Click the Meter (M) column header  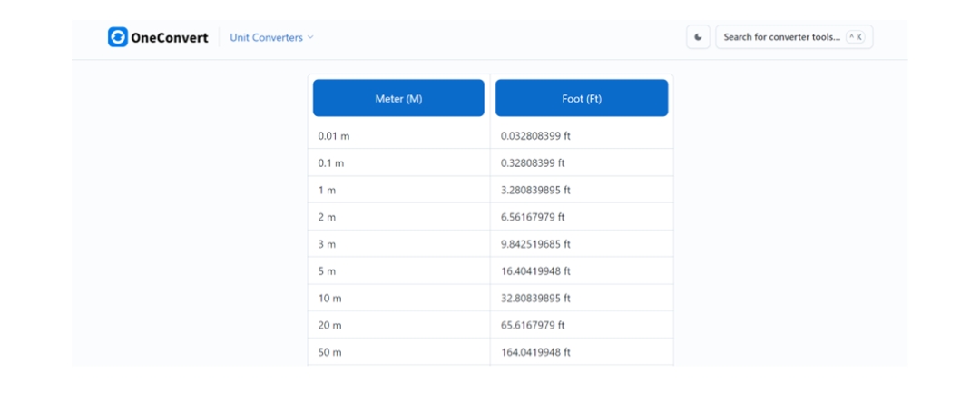coord(398,98)
